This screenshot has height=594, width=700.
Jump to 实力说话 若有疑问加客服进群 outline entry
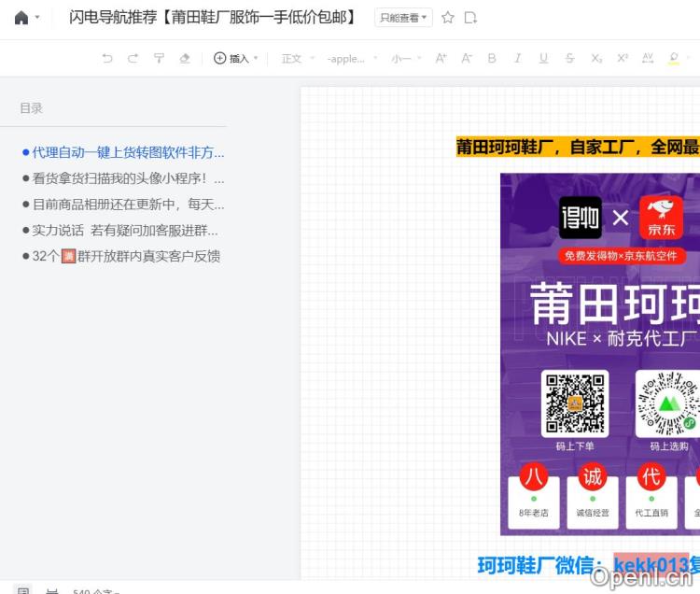coord(120,231)
